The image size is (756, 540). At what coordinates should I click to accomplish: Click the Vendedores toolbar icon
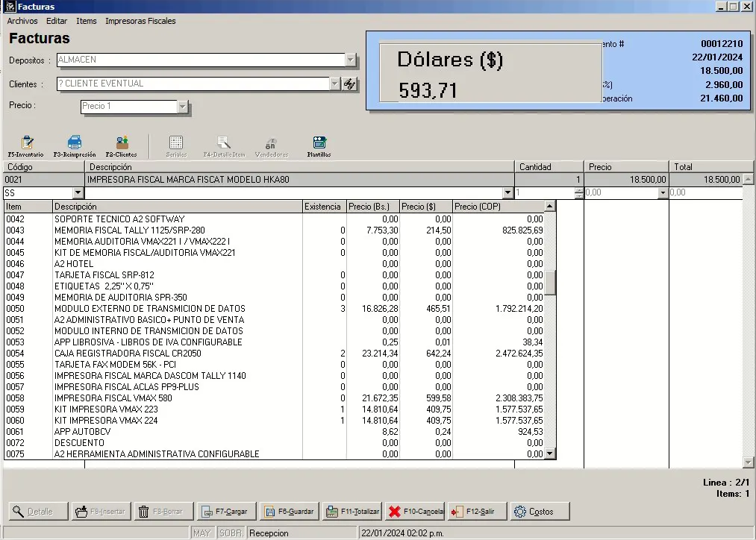tap(272, 146)
